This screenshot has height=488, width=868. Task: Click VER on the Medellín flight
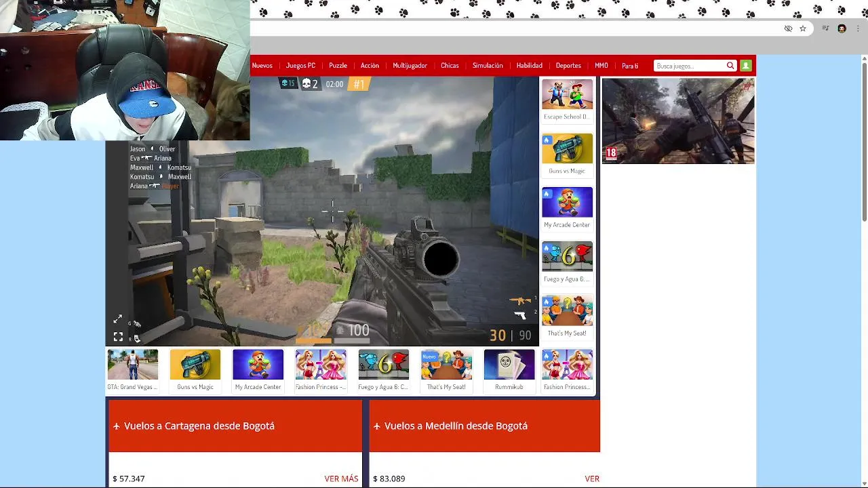(592, 479)
